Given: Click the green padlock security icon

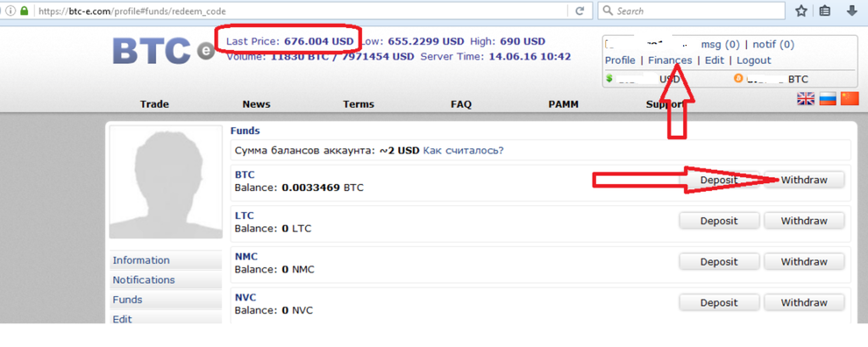Looking at the screenshot, I should pyautogui.click(x=24, y=11).
